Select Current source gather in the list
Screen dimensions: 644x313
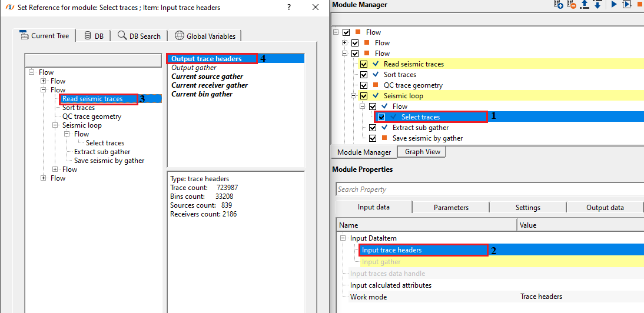tap(207, 76)
